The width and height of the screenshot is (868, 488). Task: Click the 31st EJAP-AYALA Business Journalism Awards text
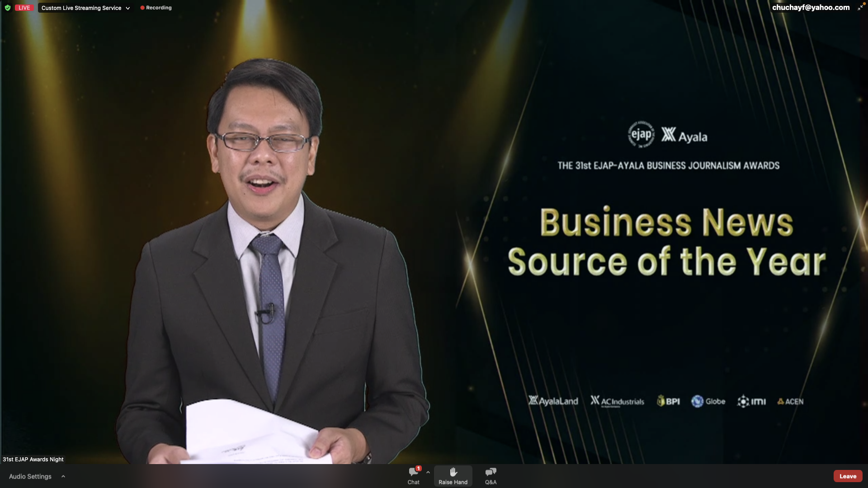668,165
